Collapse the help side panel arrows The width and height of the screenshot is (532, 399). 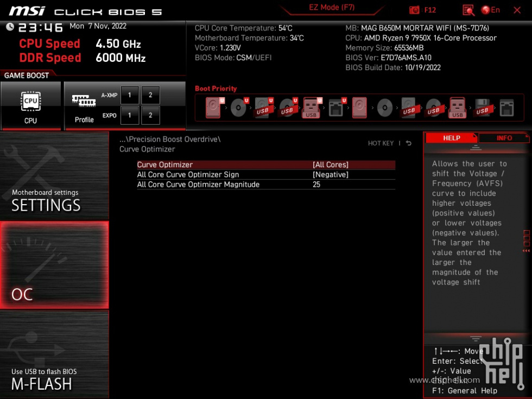[x=526, y=251]
